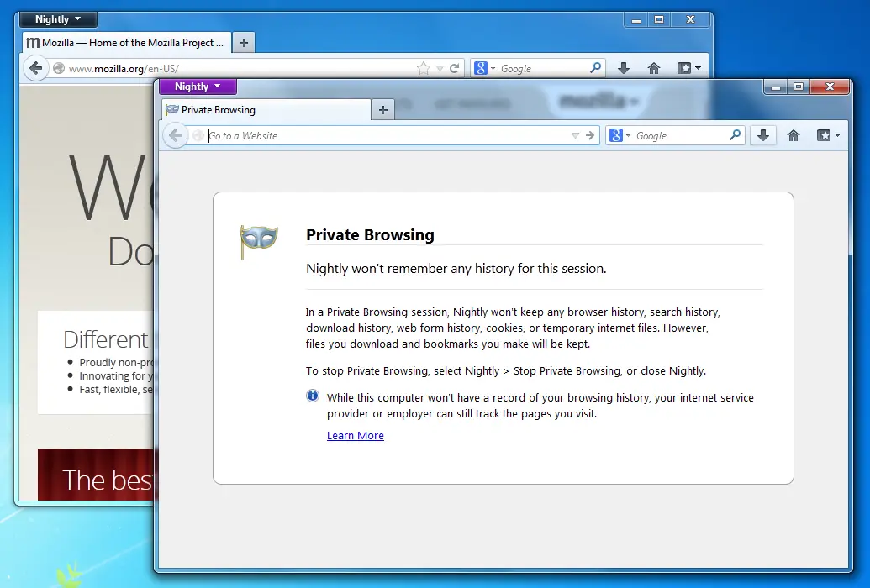Click back arrow in private window
This screenshot has height=588, width=870.
(176, 135)
